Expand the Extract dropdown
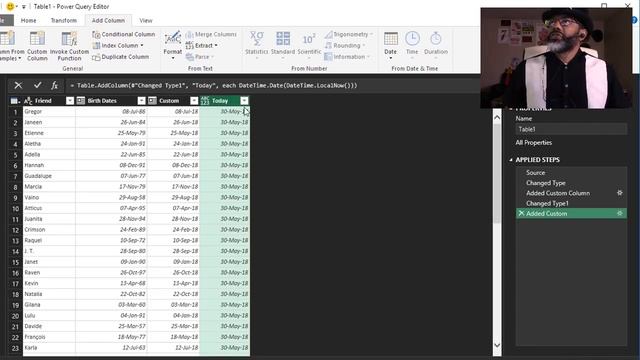 coord(216,46)
